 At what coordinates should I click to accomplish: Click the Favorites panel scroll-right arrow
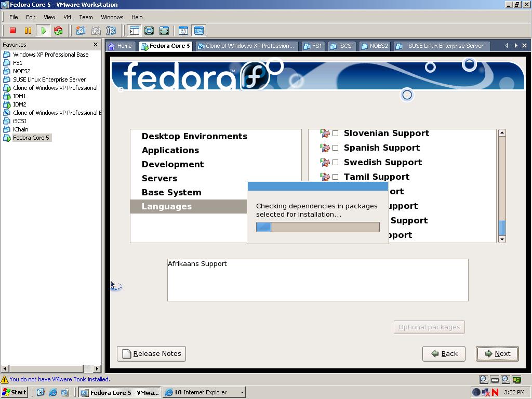pos(97,368)
